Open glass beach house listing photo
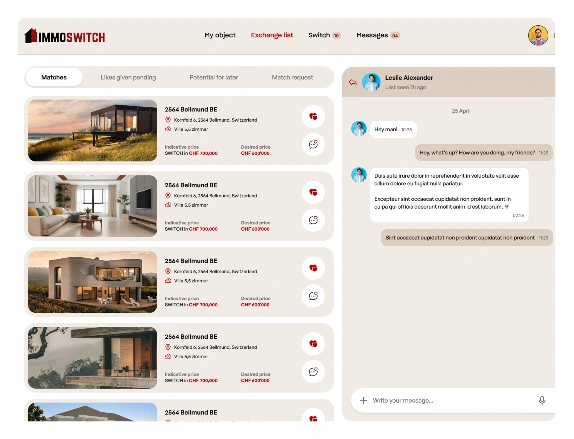 coord(93,130)
